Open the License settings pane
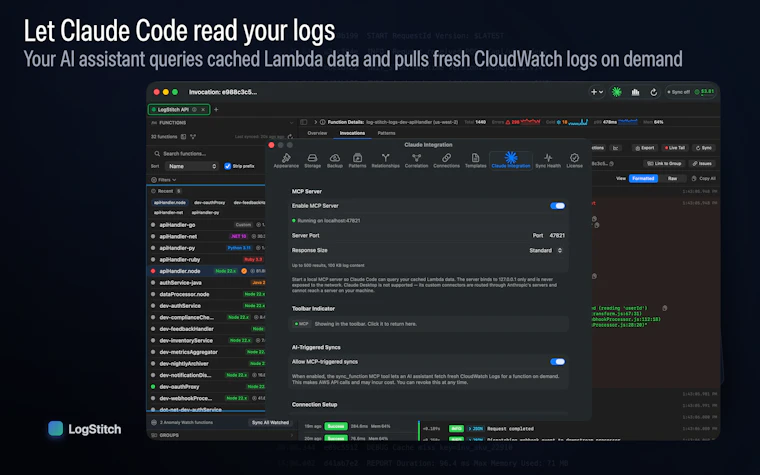 click(x=574, y=160)
